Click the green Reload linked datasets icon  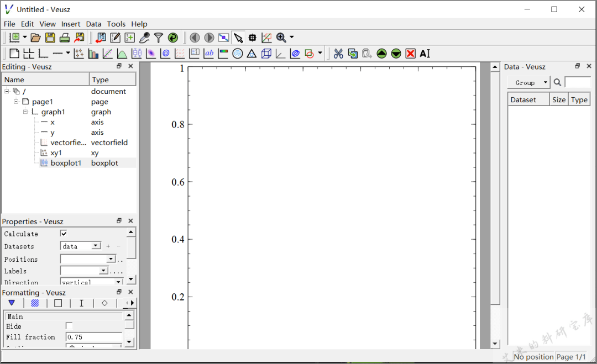click(x=173, y=37)
